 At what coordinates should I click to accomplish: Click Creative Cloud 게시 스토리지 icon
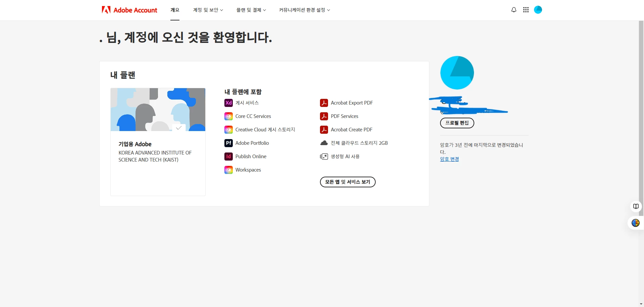(x=228, y=130)
